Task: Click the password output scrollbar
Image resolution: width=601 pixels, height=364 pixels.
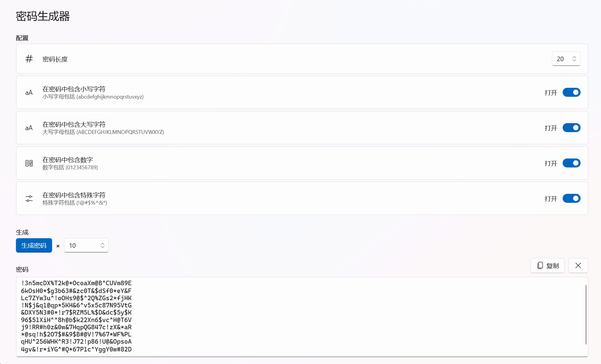Action: 586,315
